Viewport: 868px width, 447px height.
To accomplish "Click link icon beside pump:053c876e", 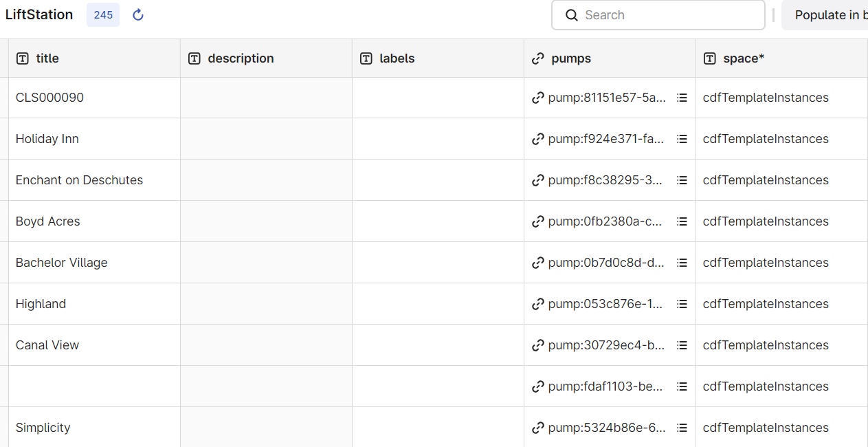I will 538,304.
